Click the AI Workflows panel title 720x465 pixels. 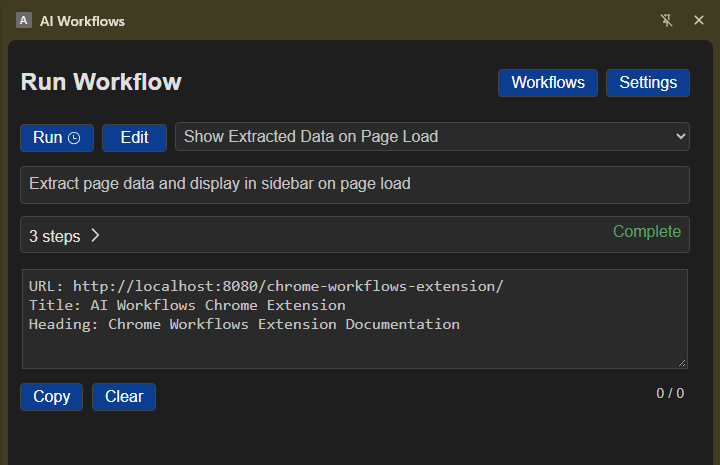pos(82,21)
